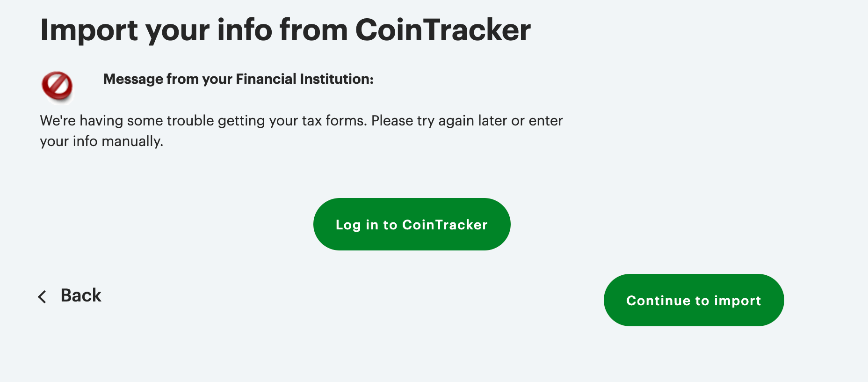The width and height of the screenshot is (868, 382).
Task: Click the back arrow chevron
Action: (x=42, y=296)
